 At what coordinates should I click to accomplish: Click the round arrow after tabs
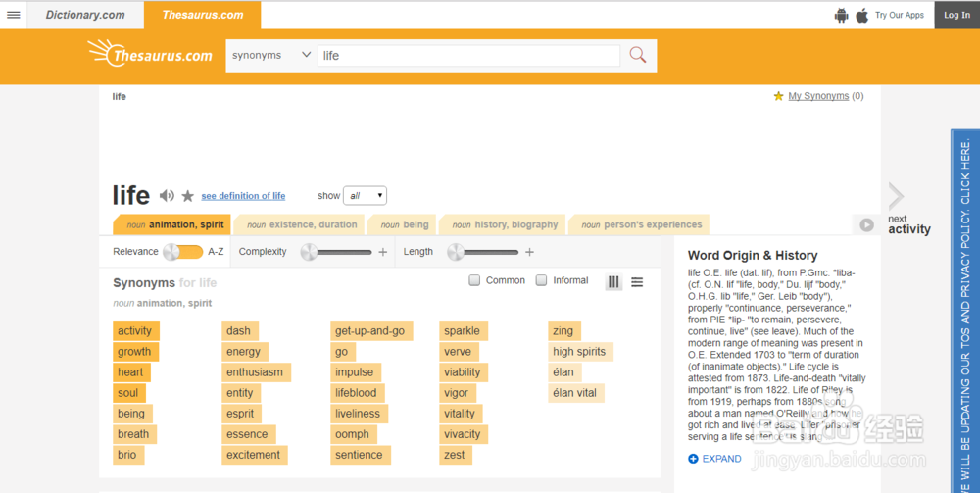(866, 225)
